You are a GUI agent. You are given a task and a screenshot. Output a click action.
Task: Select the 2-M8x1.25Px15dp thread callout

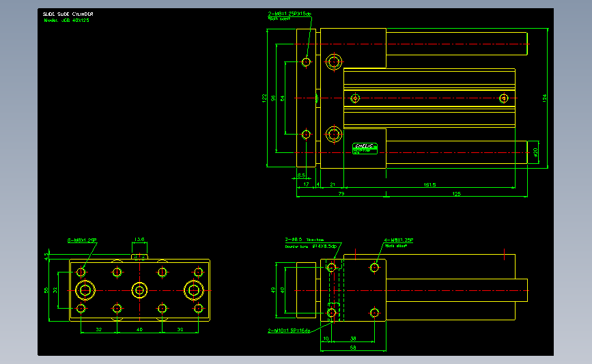tap(290, 14)
